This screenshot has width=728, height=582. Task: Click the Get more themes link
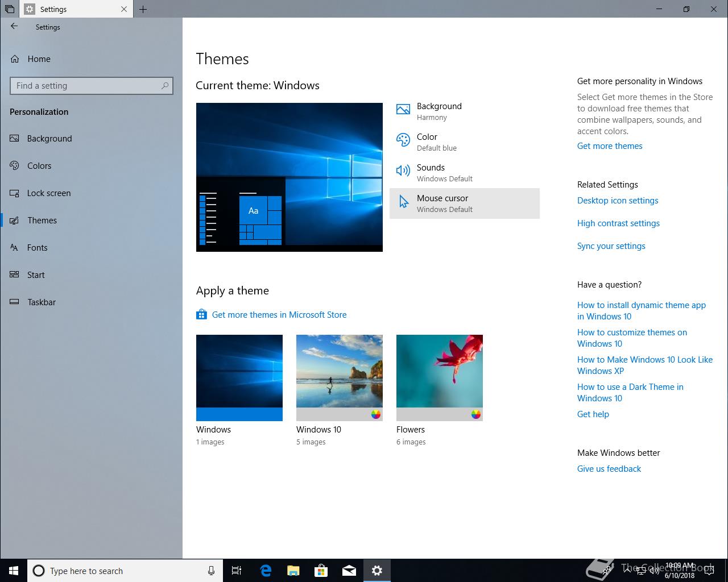point(610,146)
